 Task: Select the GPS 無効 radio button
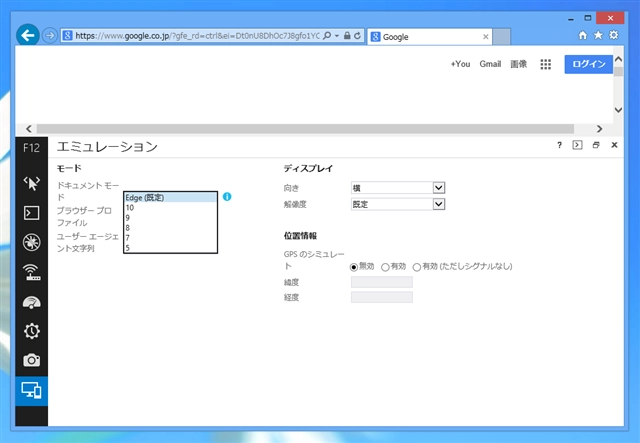(x=354, y=267)
